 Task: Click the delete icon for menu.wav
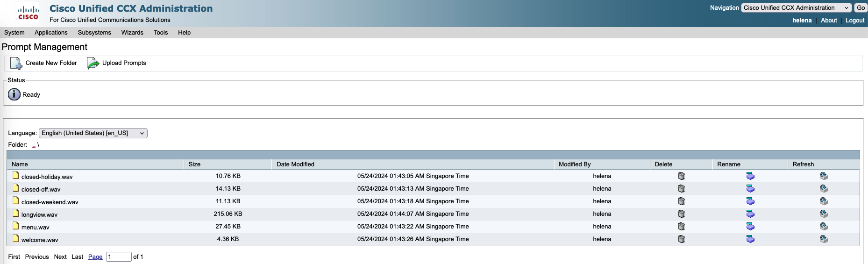(x=681, y=227)
